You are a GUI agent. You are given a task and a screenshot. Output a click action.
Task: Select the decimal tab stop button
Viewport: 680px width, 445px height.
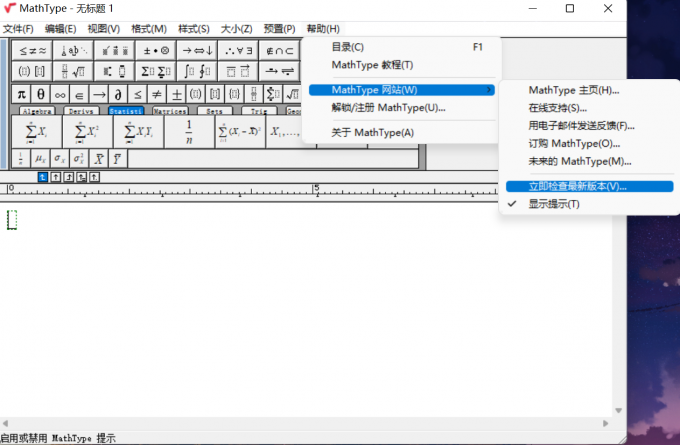95,177
